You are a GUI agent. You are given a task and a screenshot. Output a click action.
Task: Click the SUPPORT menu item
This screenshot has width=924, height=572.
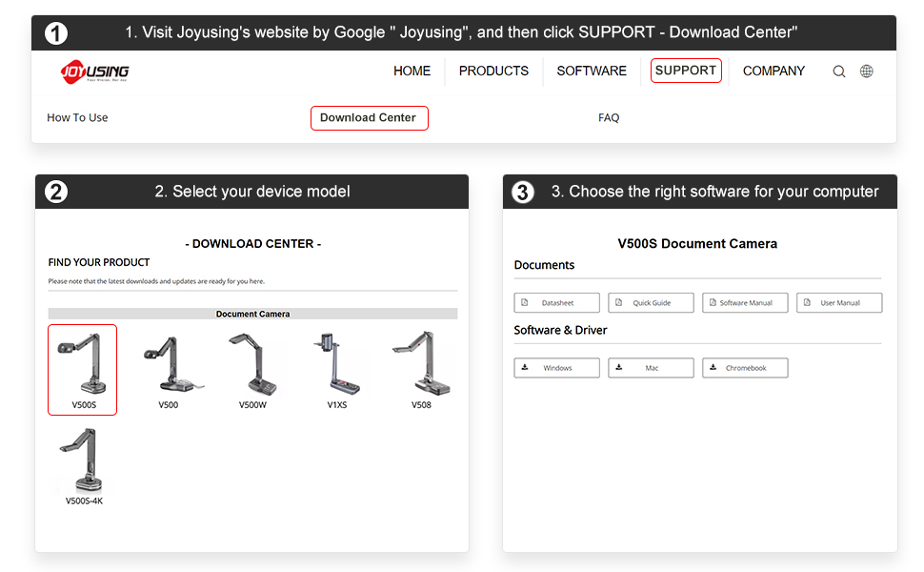point(686,71)
